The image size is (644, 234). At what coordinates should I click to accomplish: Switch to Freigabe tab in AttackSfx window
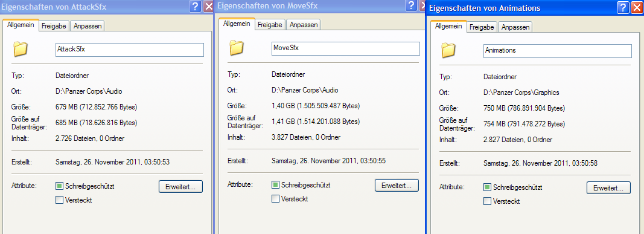(54, 26)
